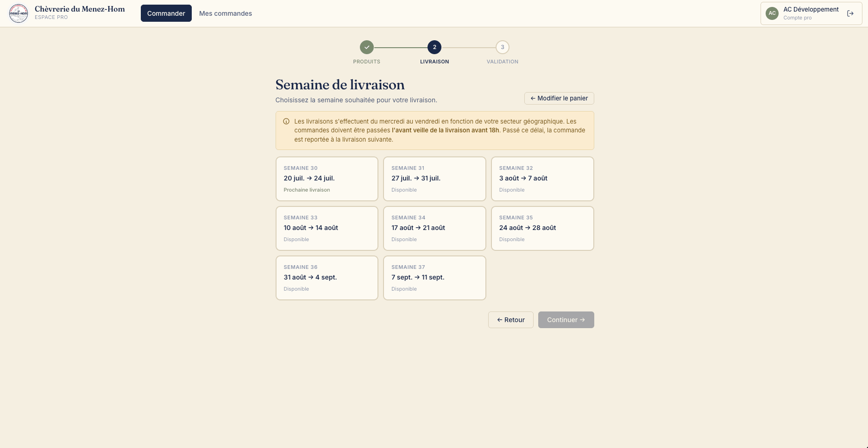Click the info icon in the delivery notice
The width and height of the screenshot is (868, 448).
286,122
